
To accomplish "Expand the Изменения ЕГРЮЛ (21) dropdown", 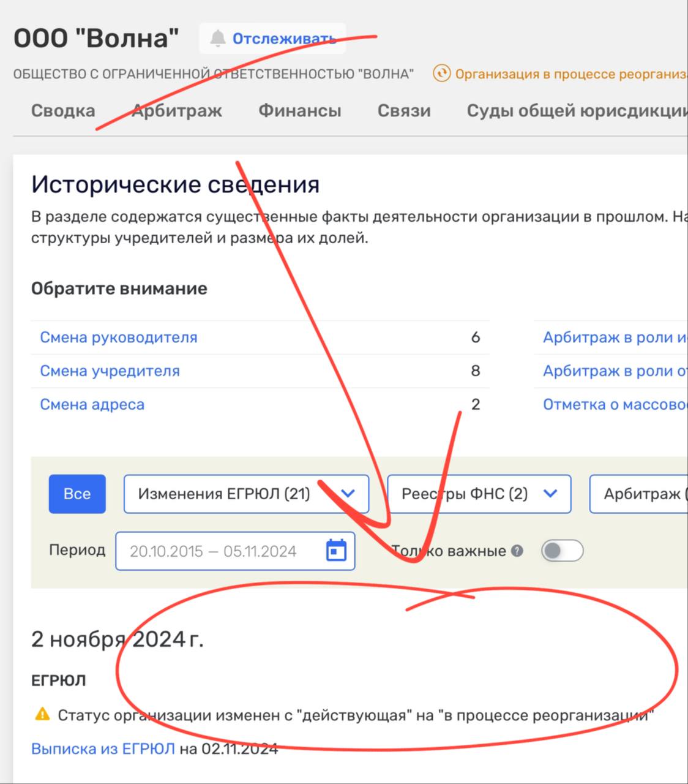I will pyautogui.click(x=246, y=494).
